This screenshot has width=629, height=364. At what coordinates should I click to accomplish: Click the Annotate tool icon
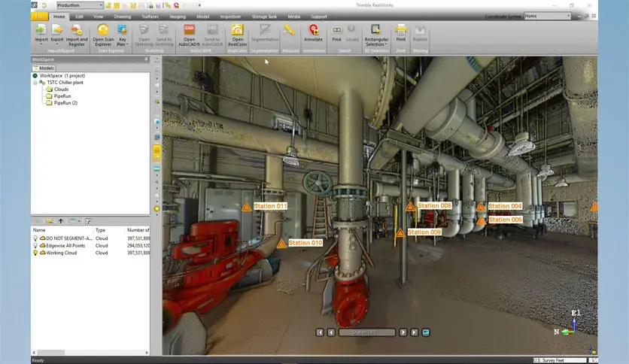coord(314,30)
